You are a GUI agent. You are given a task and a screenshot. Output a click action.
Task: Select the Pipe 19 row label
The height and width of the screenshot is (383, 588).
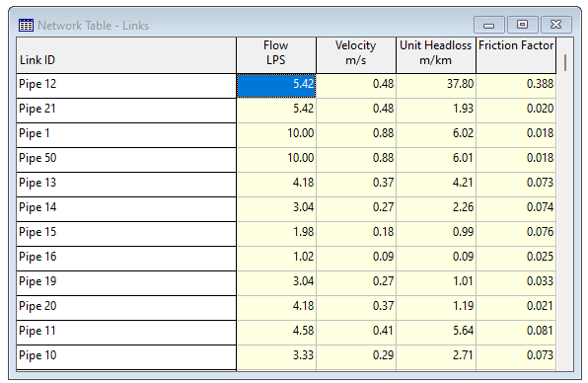[126, 283]
